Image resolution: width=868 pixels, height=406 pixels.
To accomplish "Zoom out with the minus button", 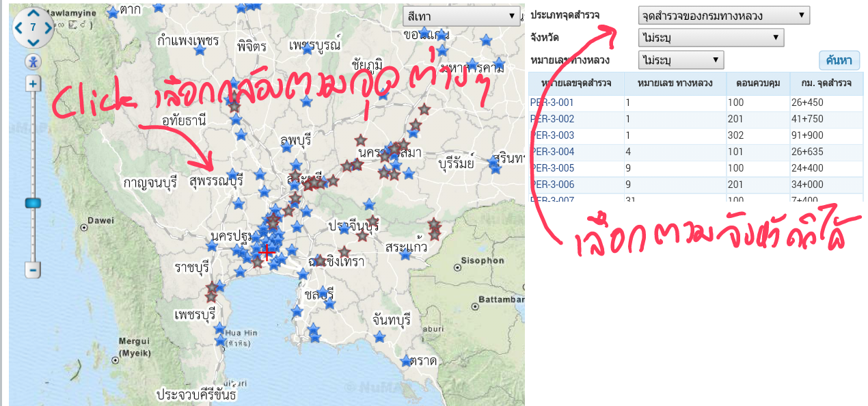I will point(33,269).
